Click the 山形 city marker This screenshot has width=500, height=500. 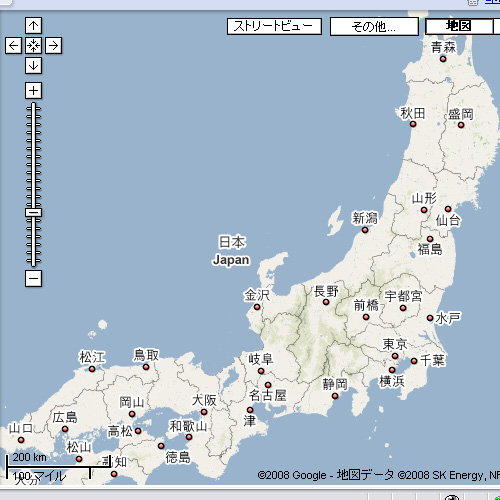pos(424,210)
